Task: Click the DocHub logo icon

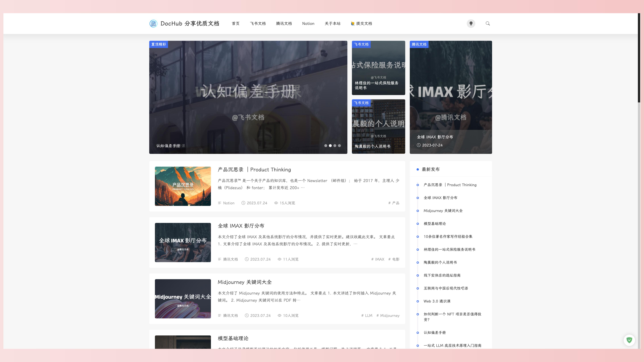Action: pos(153,23)
